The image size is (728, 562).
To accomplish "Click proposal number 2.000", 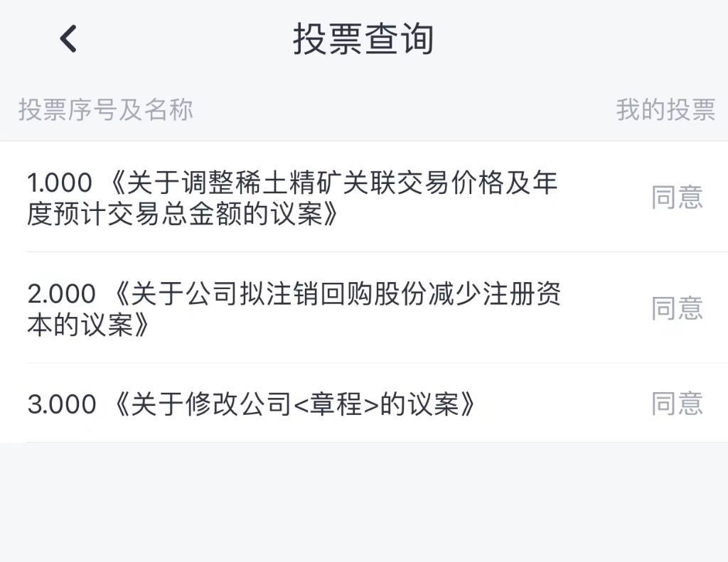I will (x=61, y=294).
